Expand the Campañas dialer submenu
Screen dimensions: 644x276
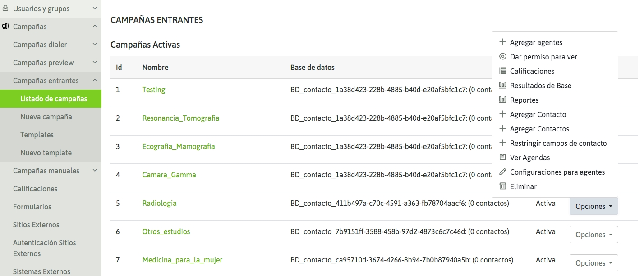coord(95,45)
